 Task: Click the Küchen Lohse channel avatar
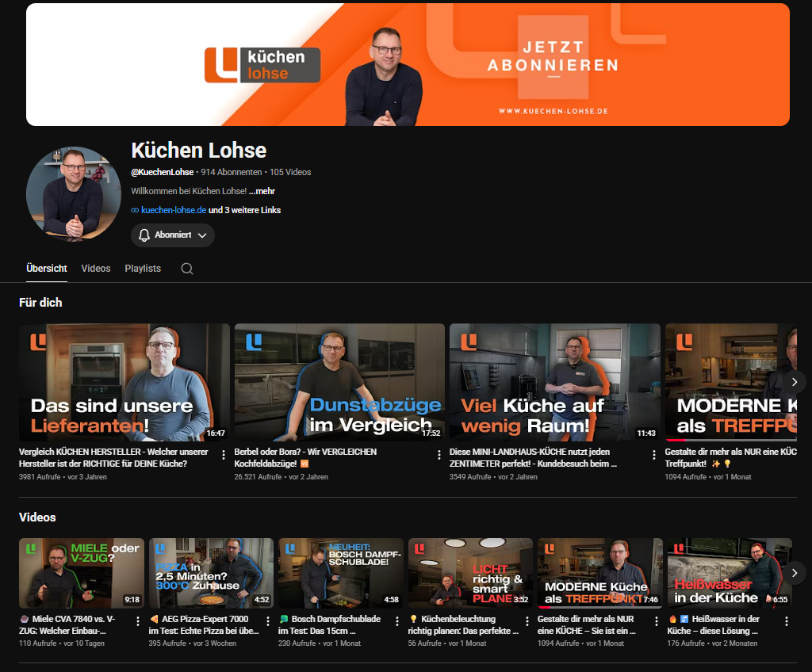(x=74, y=193)
